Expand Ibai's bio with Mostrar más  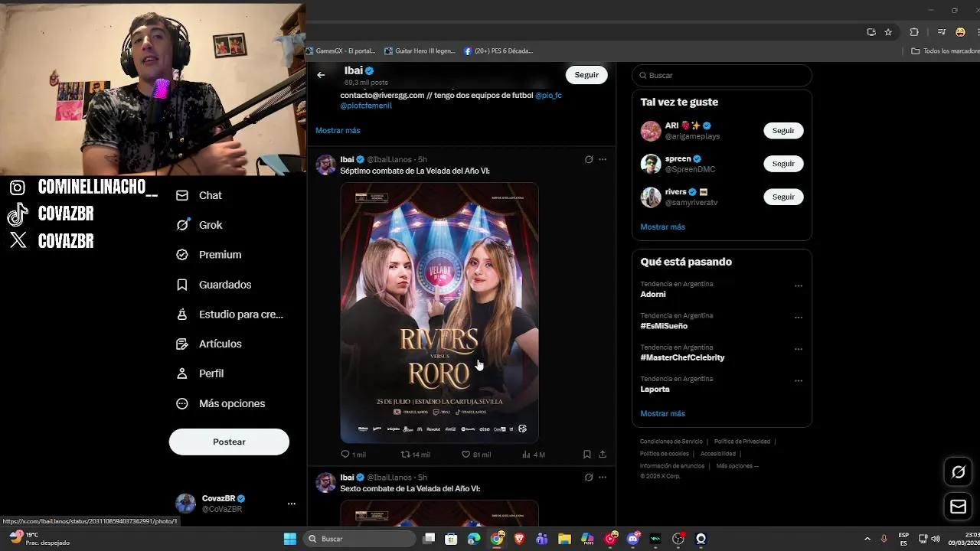pyautogui.click(x=338, y=130)
